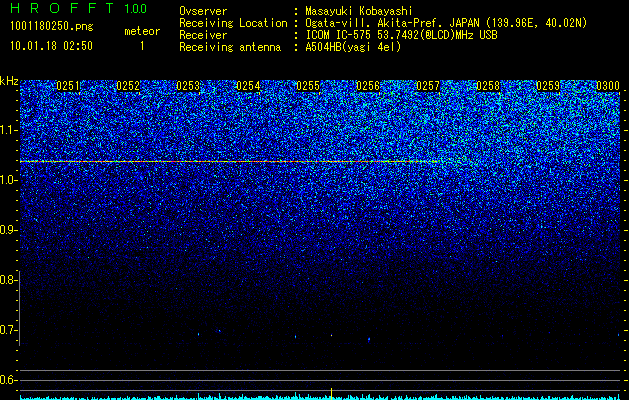Click the 0258 time marker
Viewport: 629px width, 400px height.
click(488, 86)
